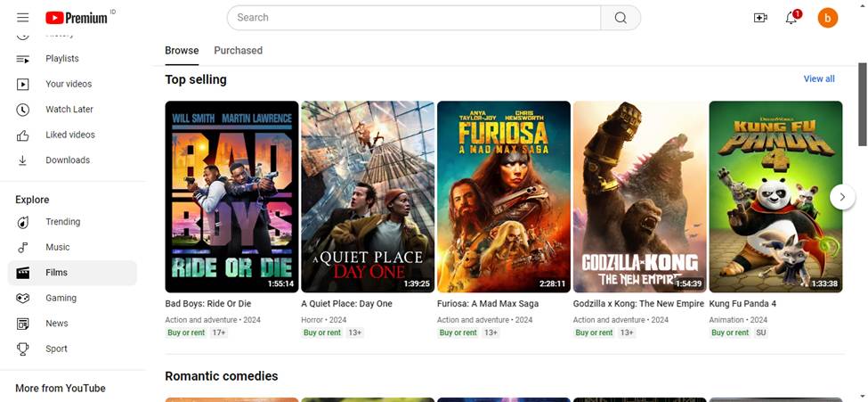Click the Trending flame icon
This screenshot has height=402, width=868.
[22, 222]
